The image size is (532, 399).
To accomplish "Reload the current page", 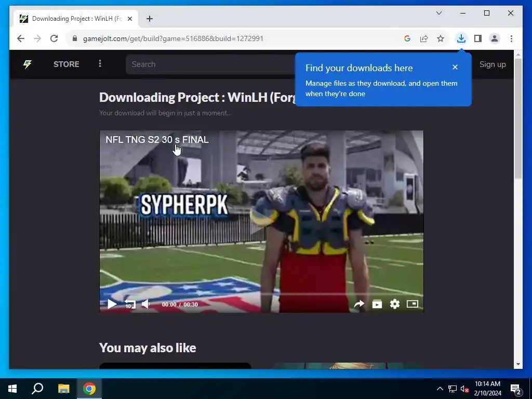I will pyautogui.click(x=54, y=38).
